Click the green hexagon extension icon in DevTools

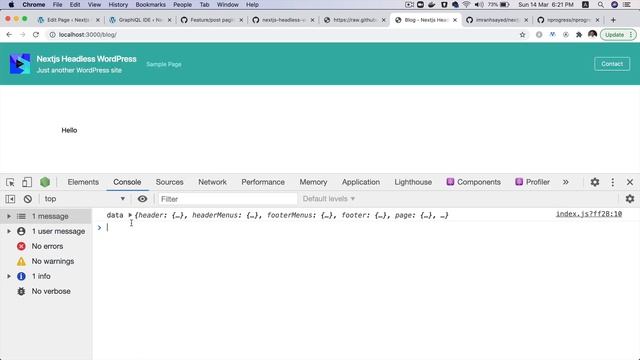(x=45, y=182)
